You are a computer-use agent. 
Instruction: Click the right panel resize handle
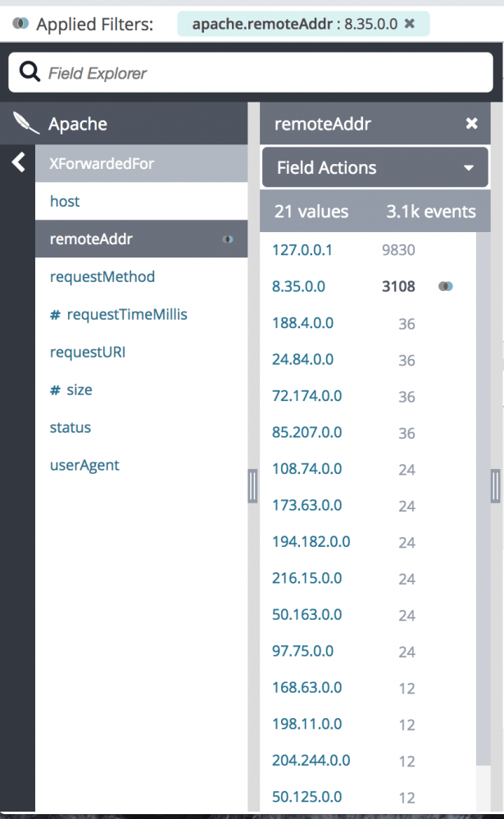(495, 485)
